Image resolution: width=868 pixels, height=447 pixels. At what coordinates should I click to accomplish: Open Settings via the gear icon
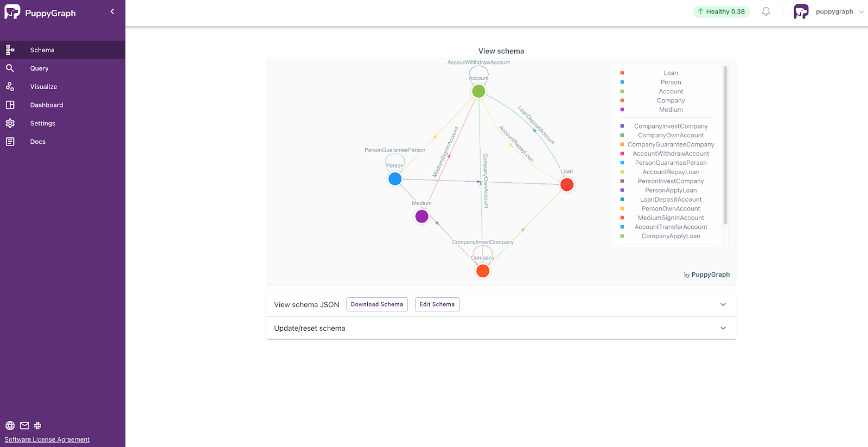point(10,124)
